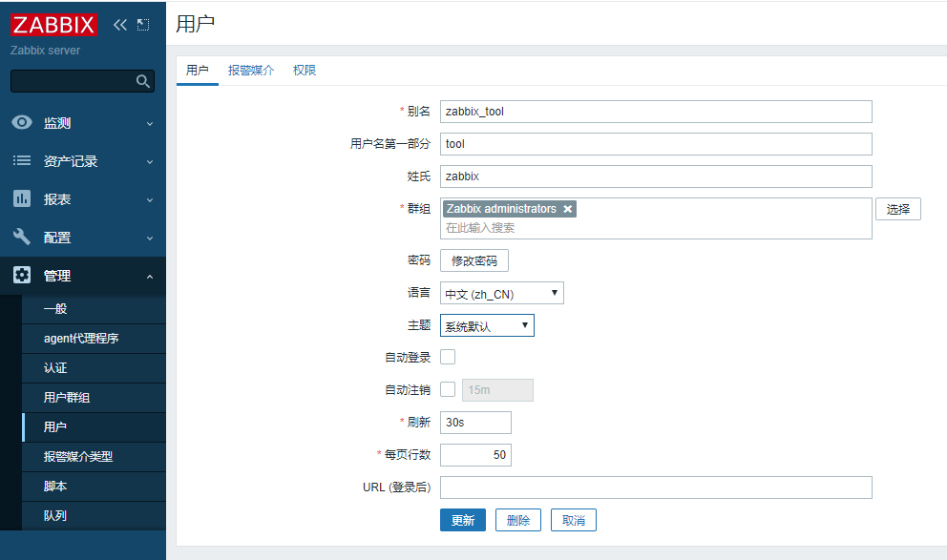Click the 自动注销 15m field
The height and width of the screenshot is (560, 947).
tap(497, 390)
